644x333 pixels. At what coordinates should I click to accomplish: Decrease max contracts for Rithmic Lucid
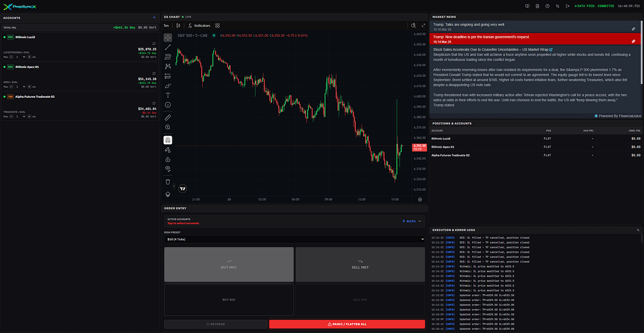(11, 57)
